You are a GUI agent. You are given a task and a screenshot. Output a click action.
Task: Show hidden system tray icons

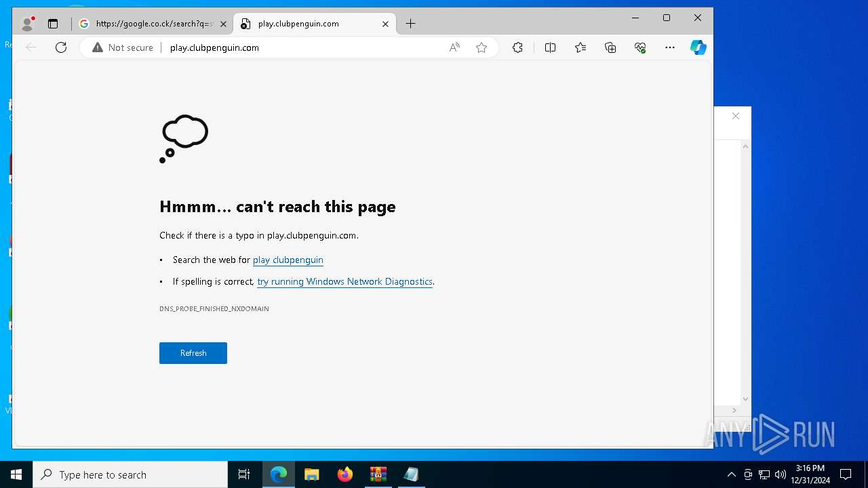coord(731,474)
